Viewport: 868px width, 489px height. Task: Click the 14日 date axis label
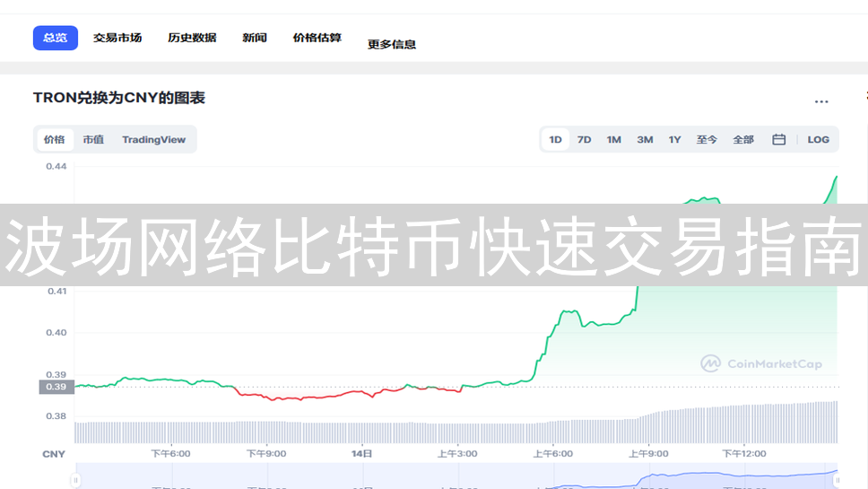click(x=361, y=453)
